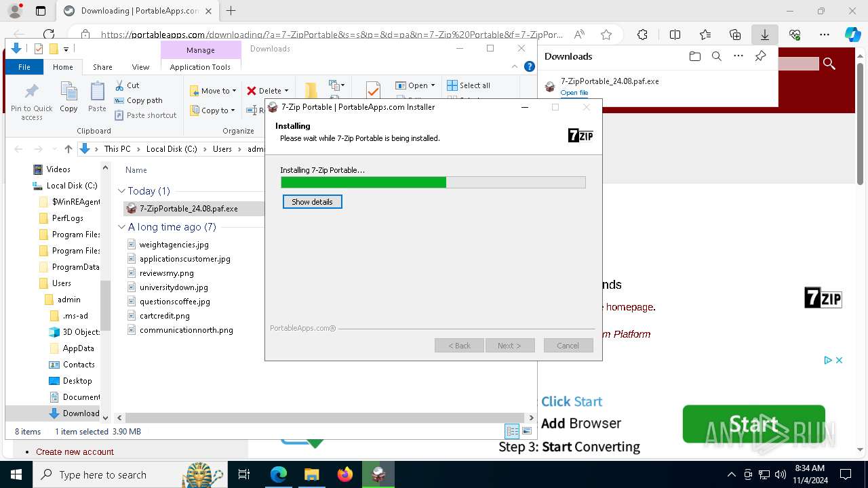Open more options in Downloads panel

pyautogui.click(x=738, y=56)
